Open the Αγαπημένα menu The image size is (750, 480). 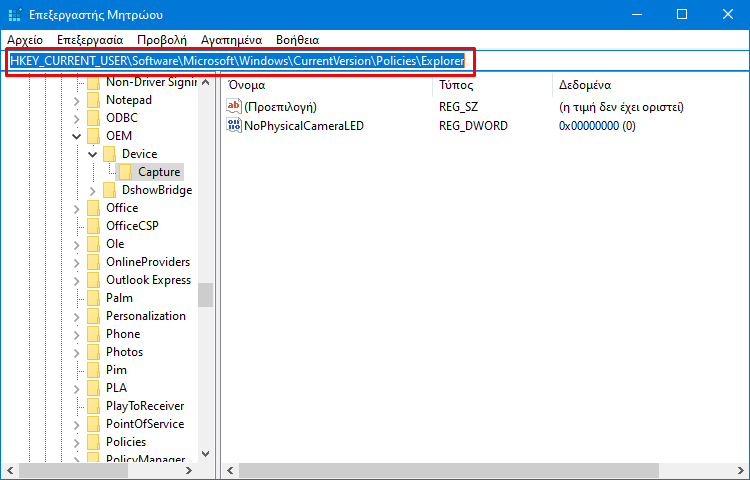(x=232, y=40)
